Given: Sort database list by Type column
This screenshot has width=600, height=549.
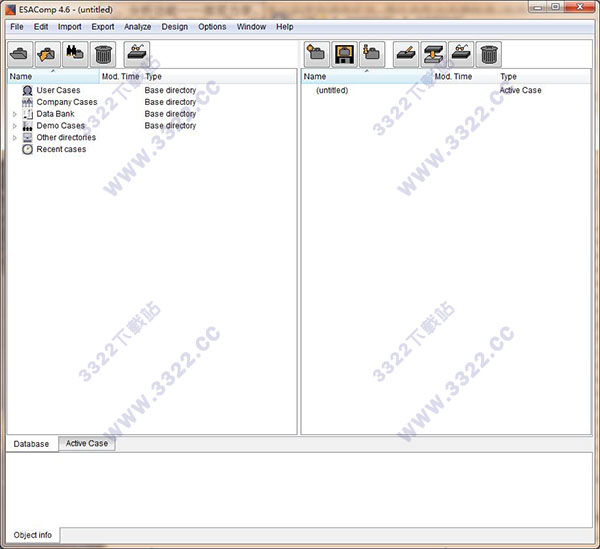Looking at the screenshot, I should pos(219,77).
